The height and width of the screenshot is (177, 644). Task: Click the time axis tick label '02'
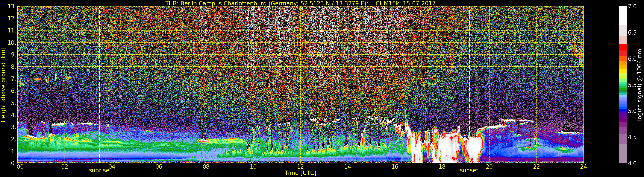(65, 166)
